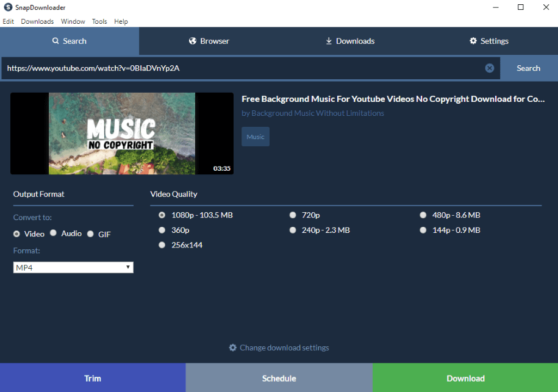Clear the URL with the X icon
558x392 pixels.
489,68
